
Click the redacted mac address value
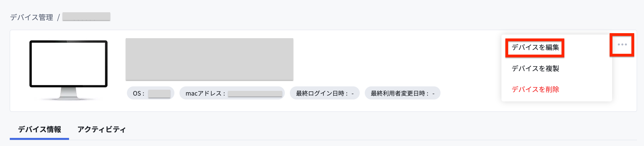255,94
